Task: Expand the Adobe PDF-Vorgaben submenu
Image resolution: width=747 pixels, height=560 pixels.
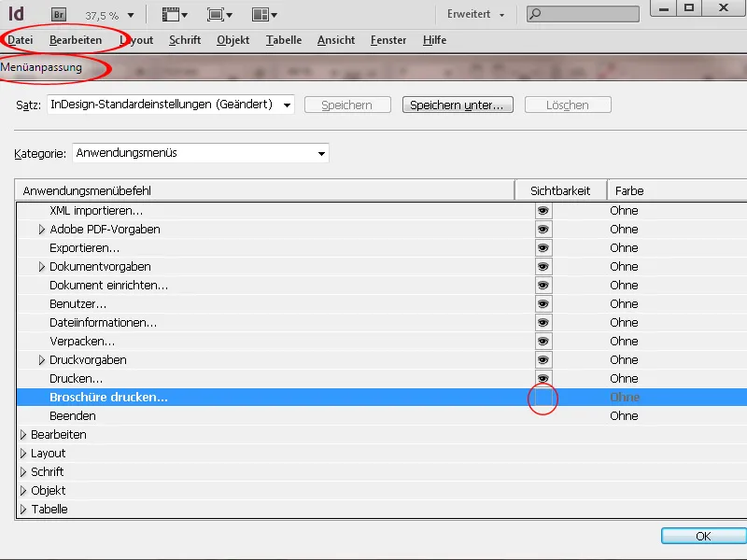Action: (41, 230)
